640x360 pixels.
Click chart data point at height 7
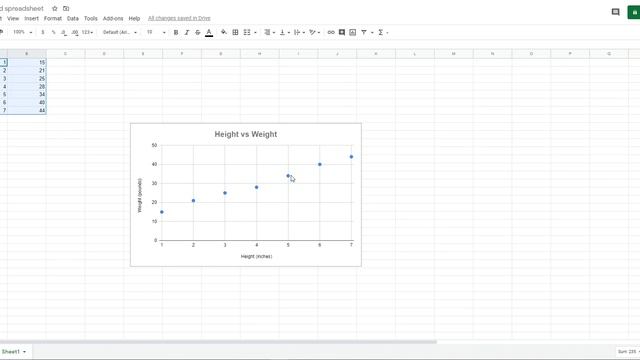[x=351, y=157]
